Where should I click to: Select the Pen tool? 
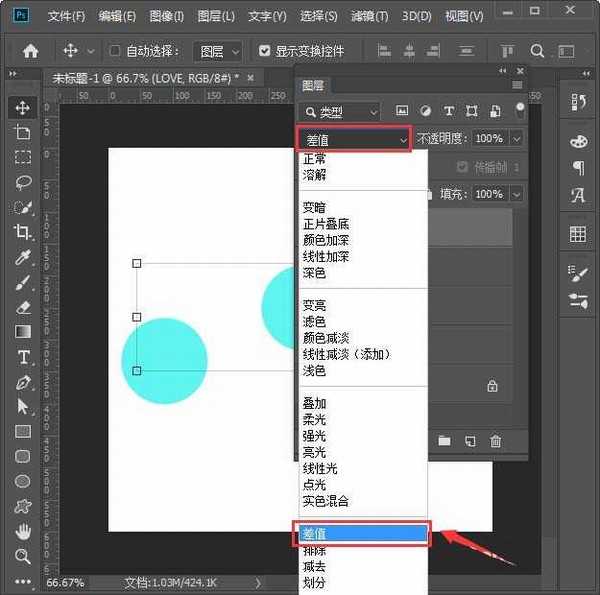(x=22, y=382)
